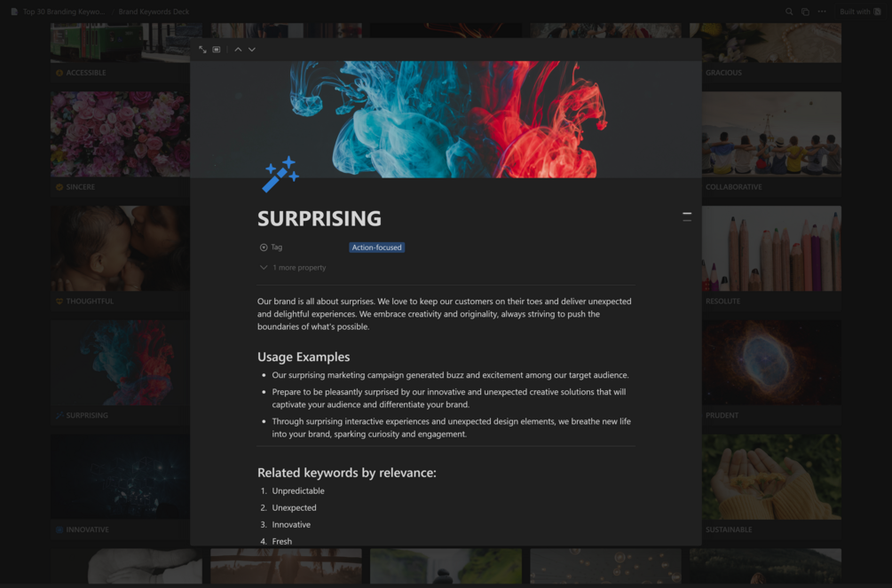Click the Built with Notion link
Viewport: 892px width, 588px height.
point(861,12)
